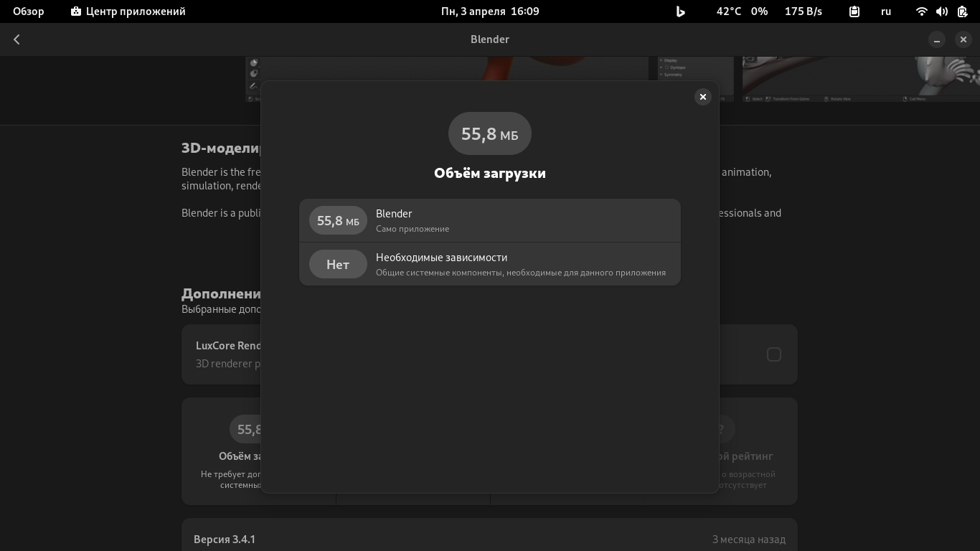The image size is (980, 551).
Task: Click the 55,8 МБ badge beside Blender
Action: [338, 220]
